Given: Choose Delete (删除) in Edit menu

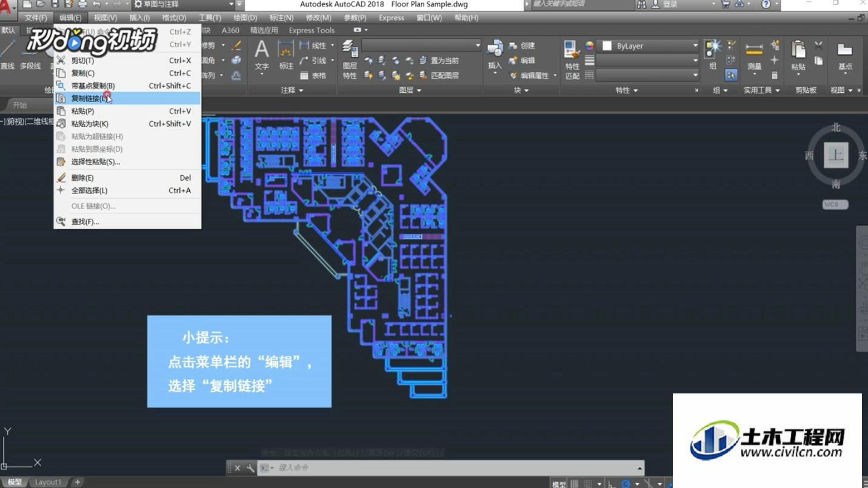Looking at the screenshot, I should click(127, 178).
